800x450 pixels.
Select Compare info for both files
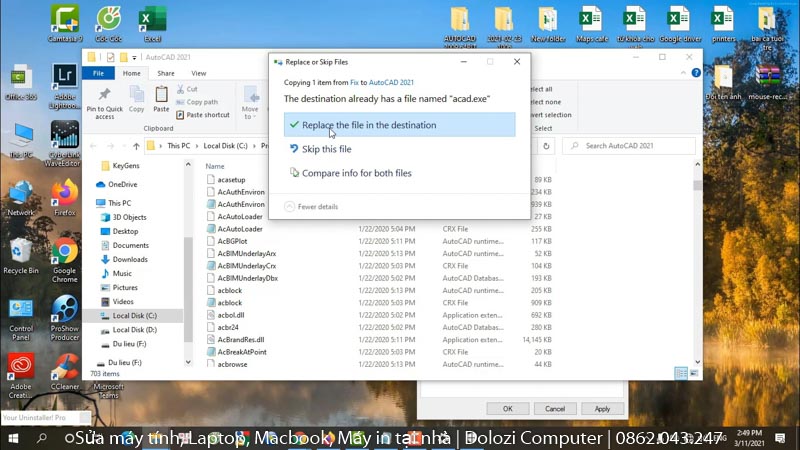tap(356, 173)
